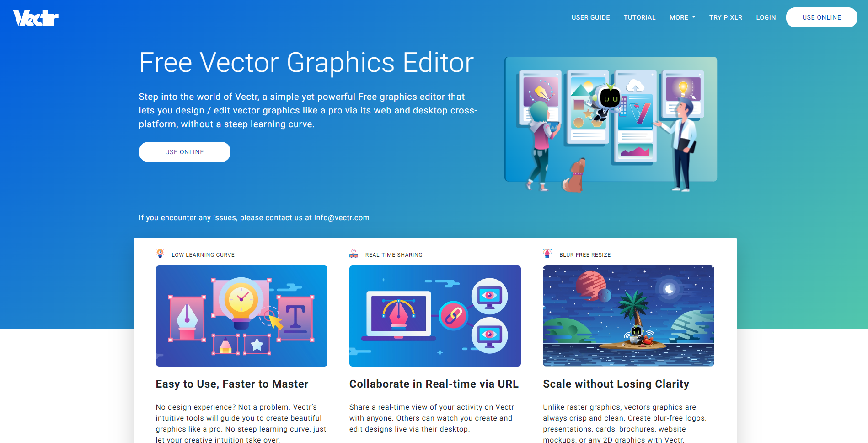The width and height of the screenshot is (868, 443).
Task: Click the paragraph starting 'Share a real-time view'
Action: 432,418
